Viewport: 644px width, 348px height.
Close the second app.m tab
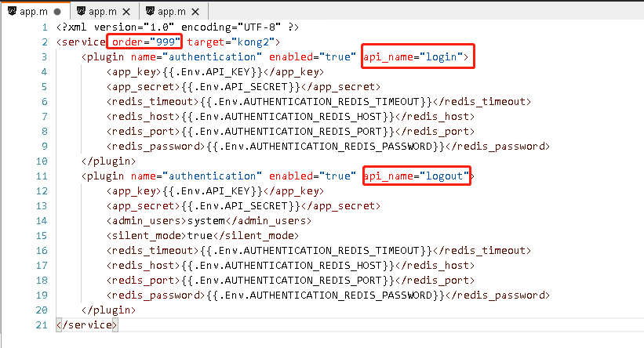click(x=126, y=12)
